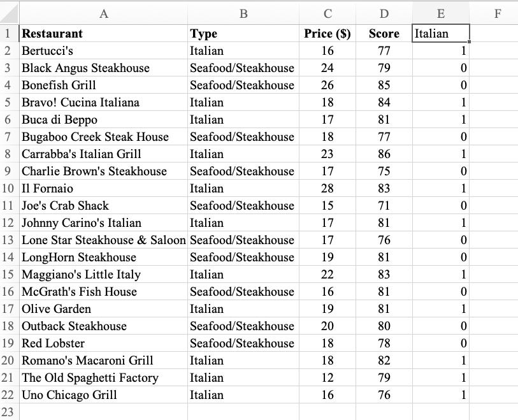Select row 22 header
Screen dimensions: 518x420
click(9, 395)
